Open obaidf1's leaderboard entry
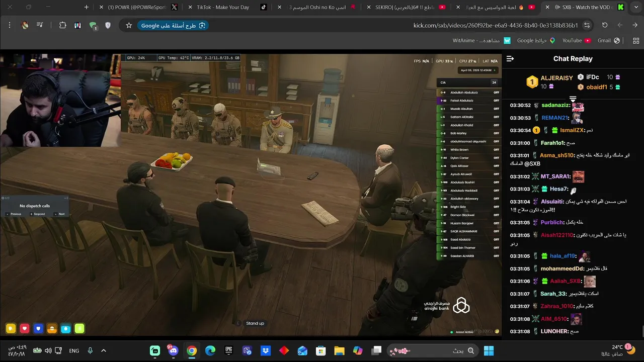The image size is (644, 362). coord(599,87)
